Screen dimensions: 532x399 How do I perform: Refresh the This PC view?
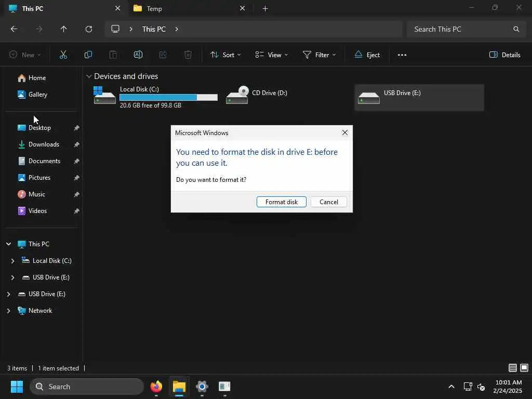point(89,29)
